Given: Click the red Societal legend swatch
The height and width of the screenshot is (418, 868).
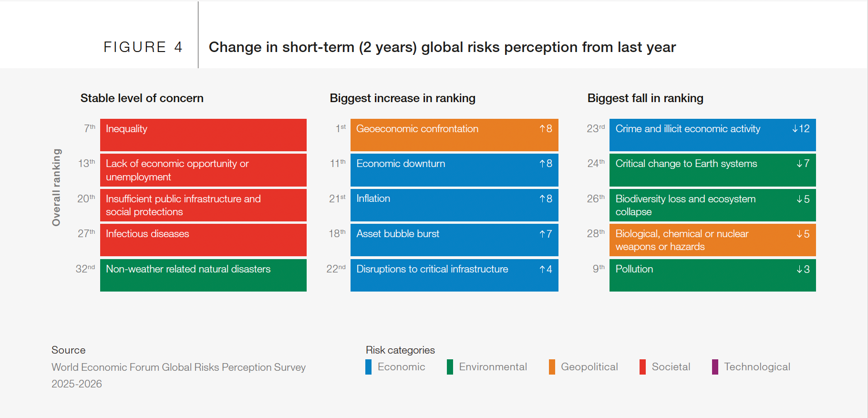Looking at the screenshot, I should (642, 367).
